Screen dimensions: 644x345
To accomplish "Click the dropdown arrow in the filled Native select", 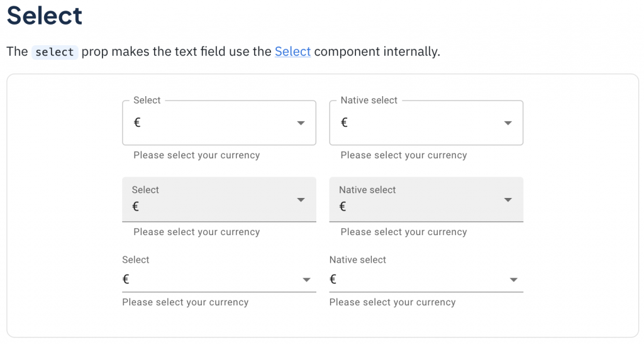I will click(508, 200).
